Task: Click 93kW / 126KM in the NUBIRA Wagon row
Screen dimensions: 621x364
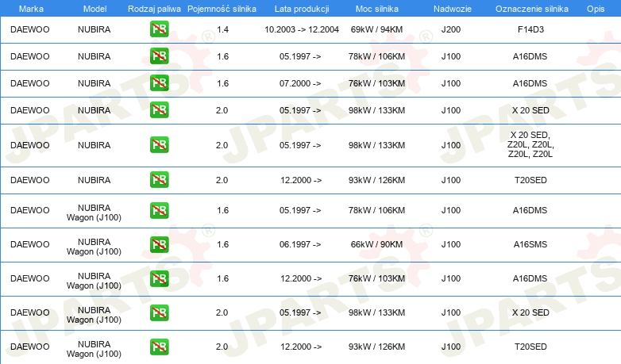Action: [376, 347]
